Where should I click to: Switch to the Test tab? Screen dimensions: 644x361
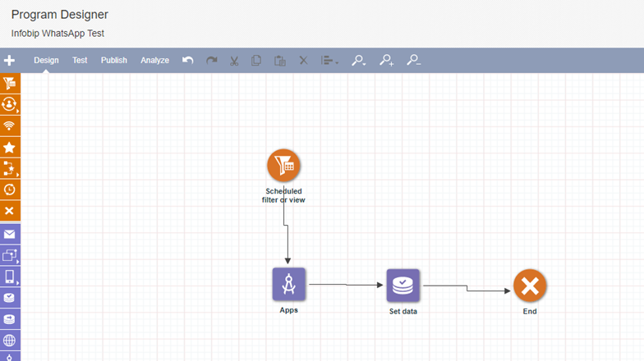click(80, 61)
